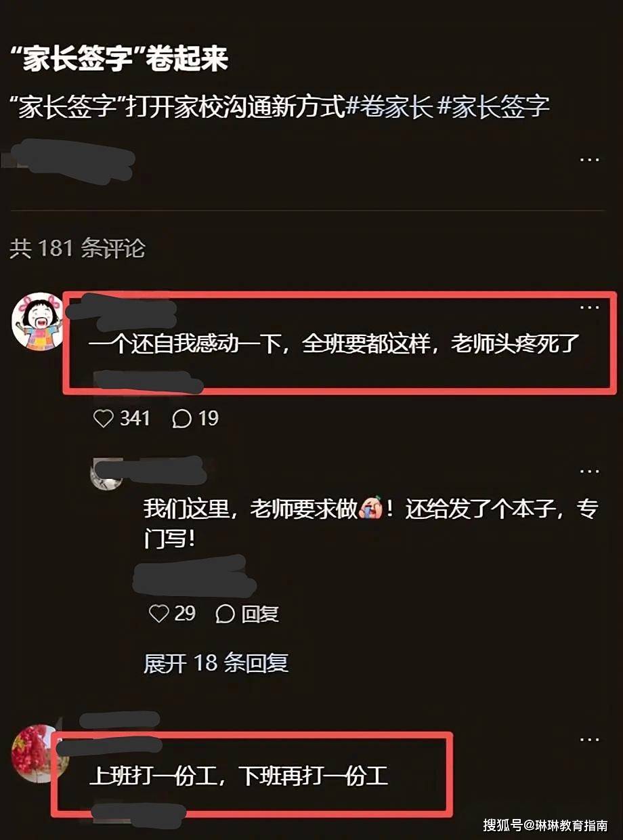The image size is (623, 840).
Task: Select the comment 上班打一份工，下班再打一份工
Action: (239, 776)
